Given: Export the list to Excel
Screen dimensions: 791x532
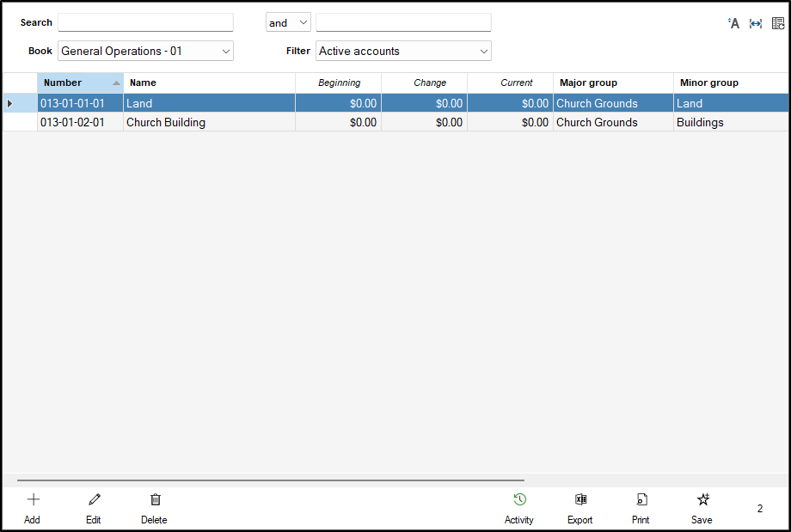Looking at the screenshot, I should [580, 499].
